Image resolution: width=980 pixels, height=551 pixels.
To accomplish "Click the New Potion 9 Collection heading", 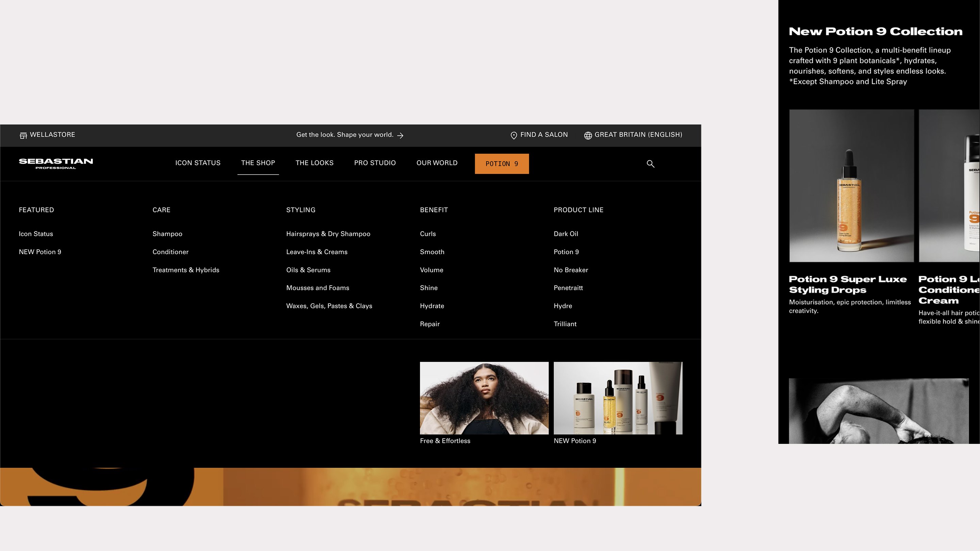I will click(876, 31).
